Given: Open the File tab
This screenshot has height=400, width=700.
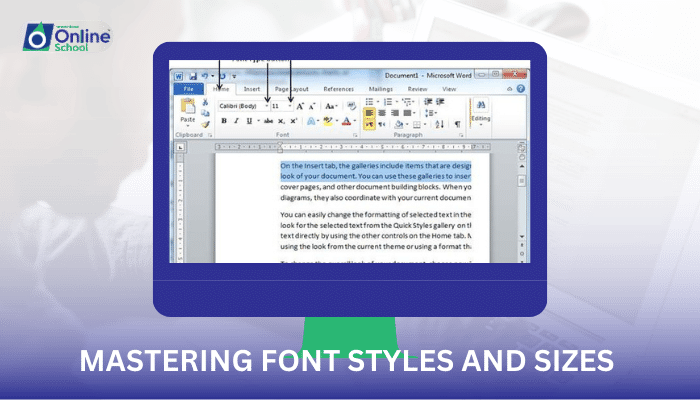Looking at the screenshot, I should tap(188, 89).
